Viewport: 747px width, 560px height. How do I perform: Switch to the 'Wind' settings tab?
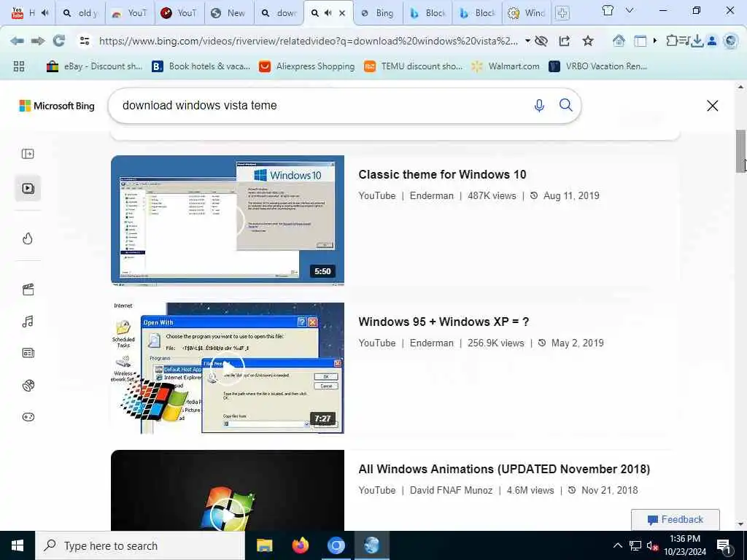point(527,13)
